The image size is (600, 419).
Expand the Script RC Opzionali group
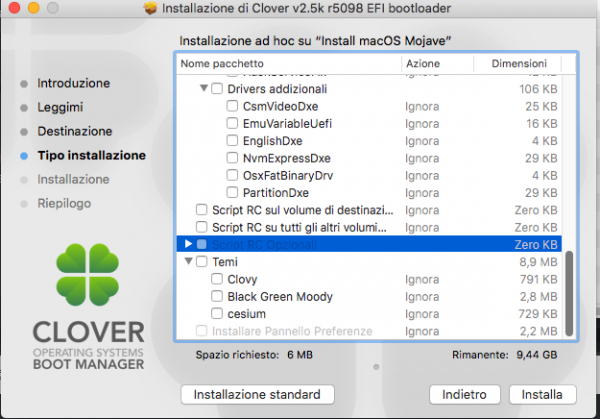pos(188,244)
